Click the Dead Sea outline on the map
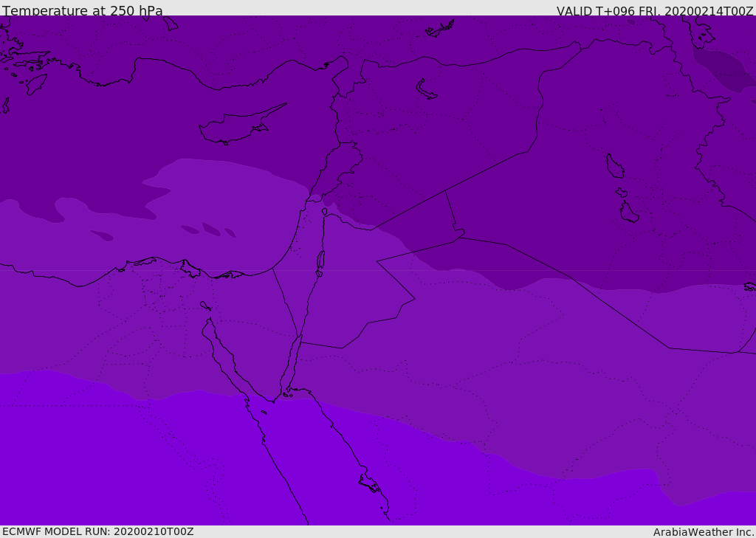Image resolution: width=756 pixels, height=538 pixels. tap(320, 261)
